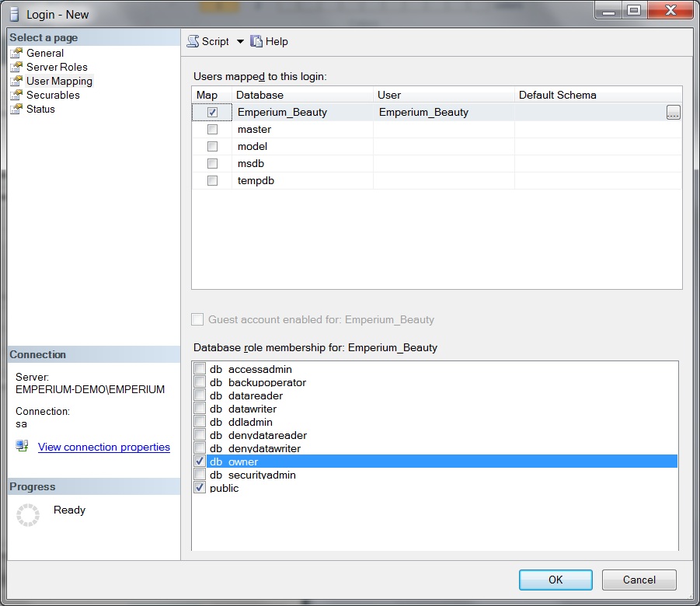Click the Script toolbar icon
This screenshot has height=606, width=700.
tap(193, 42)
